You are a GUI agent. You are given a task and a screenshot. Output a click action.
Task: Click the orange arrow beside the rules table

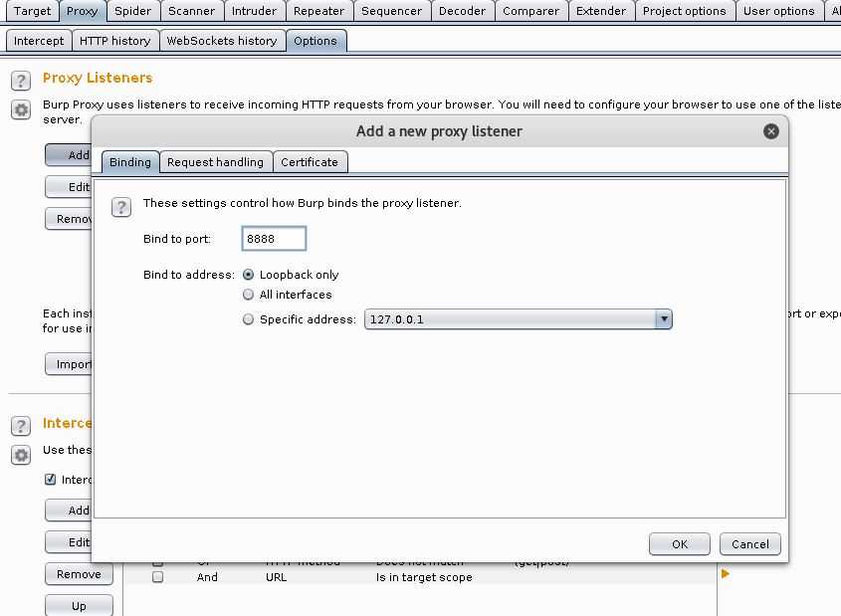(x=726, y=574)
